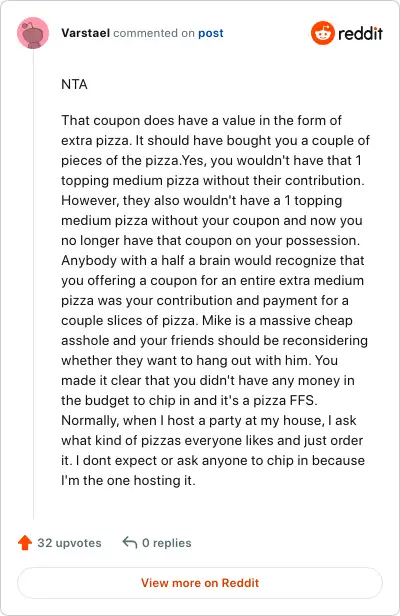This screenshot has width=400, height=616.
Task: Click the line starting "That coupon does have"
Action: coord(201,120)
